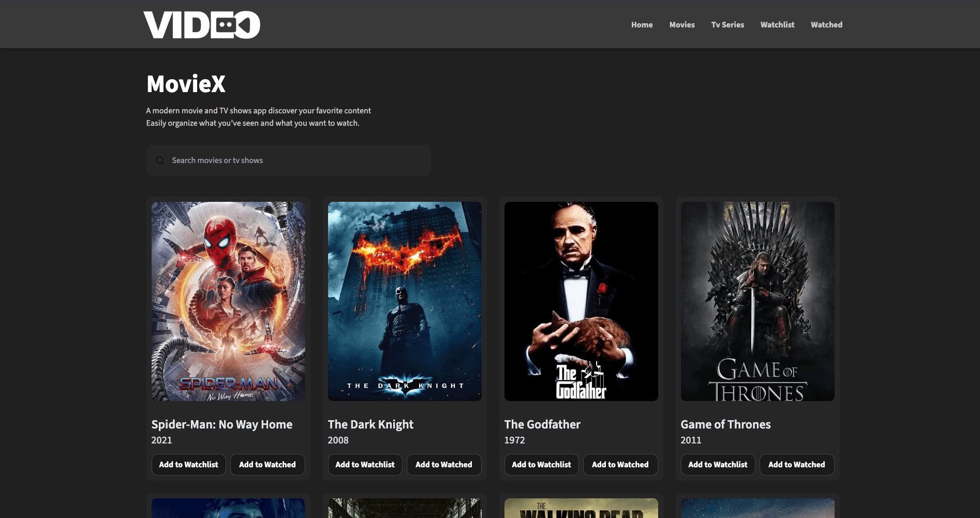Viewport: 980px width, 518px height.
Task: Open the Game of Thrones poster
Action: tap(758, 301)
